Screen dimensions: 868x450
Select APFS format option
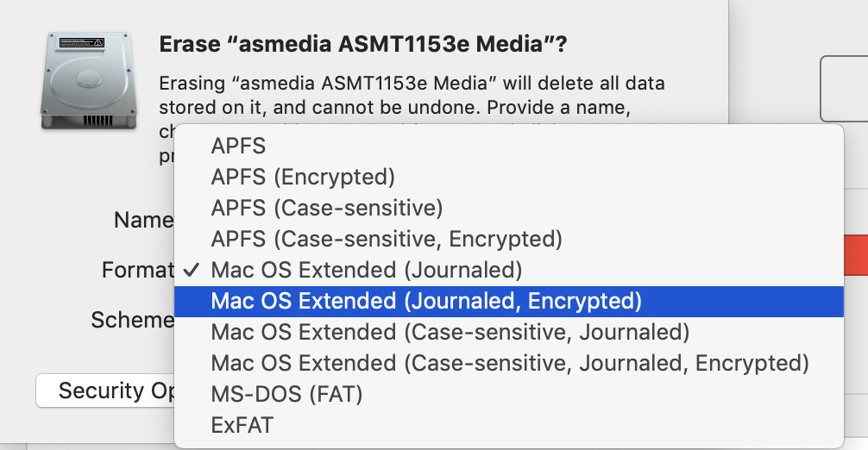[238, 146]
